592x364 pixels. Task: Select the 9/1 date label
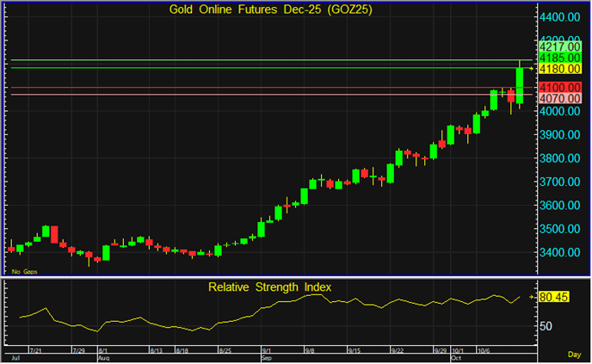(266, 351)
